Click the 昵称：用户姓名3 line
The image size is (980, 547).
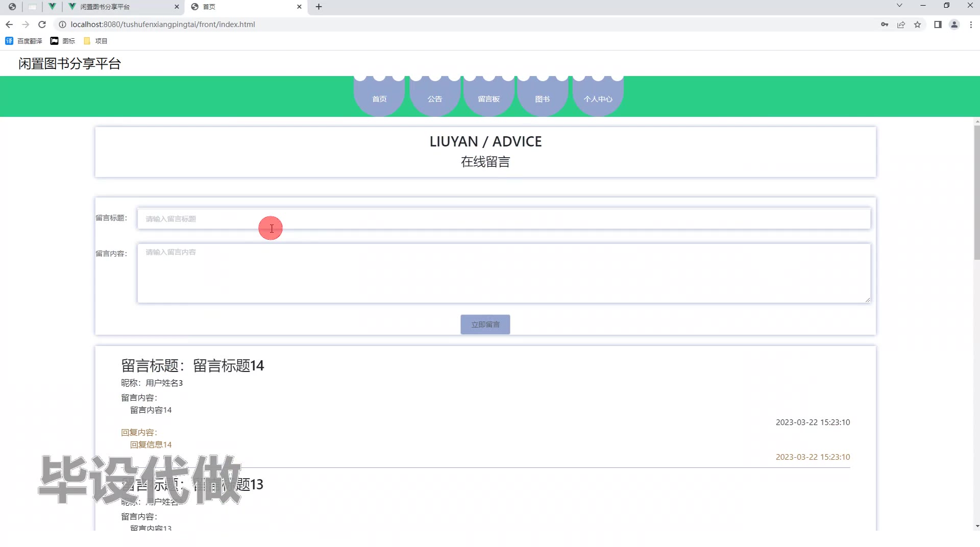coord(152,383)
